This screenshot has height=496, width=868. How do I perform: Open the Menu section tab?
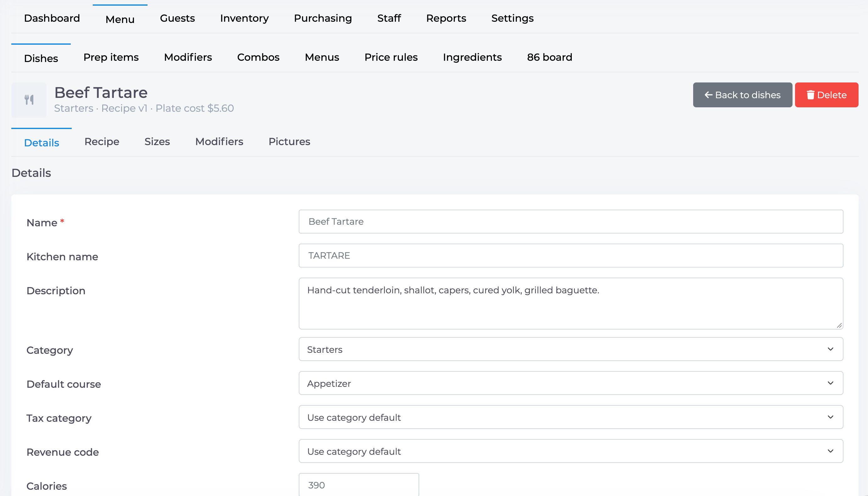[x=120, y=19]
